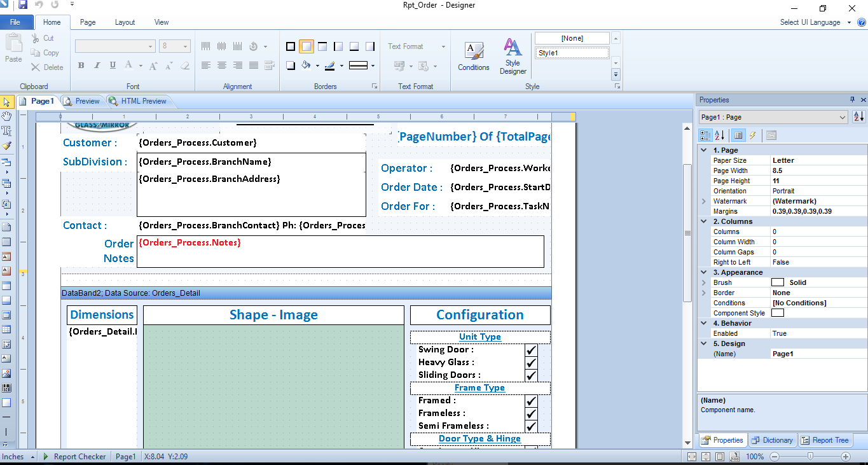Click the Cut button

(43, 38)
